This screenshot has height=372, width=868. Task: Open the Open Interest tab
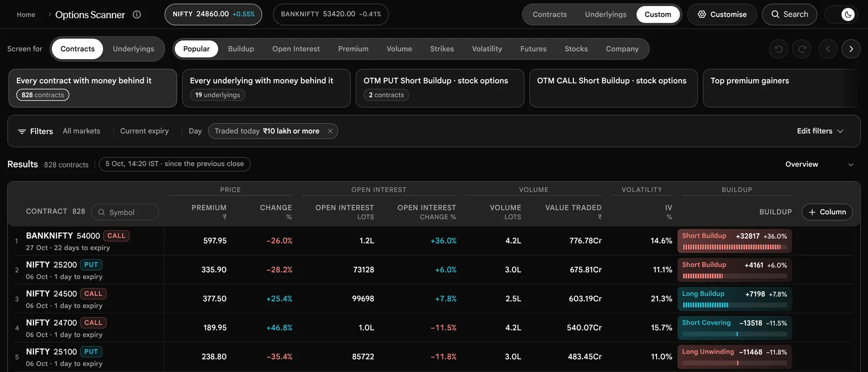click(296, 49)
